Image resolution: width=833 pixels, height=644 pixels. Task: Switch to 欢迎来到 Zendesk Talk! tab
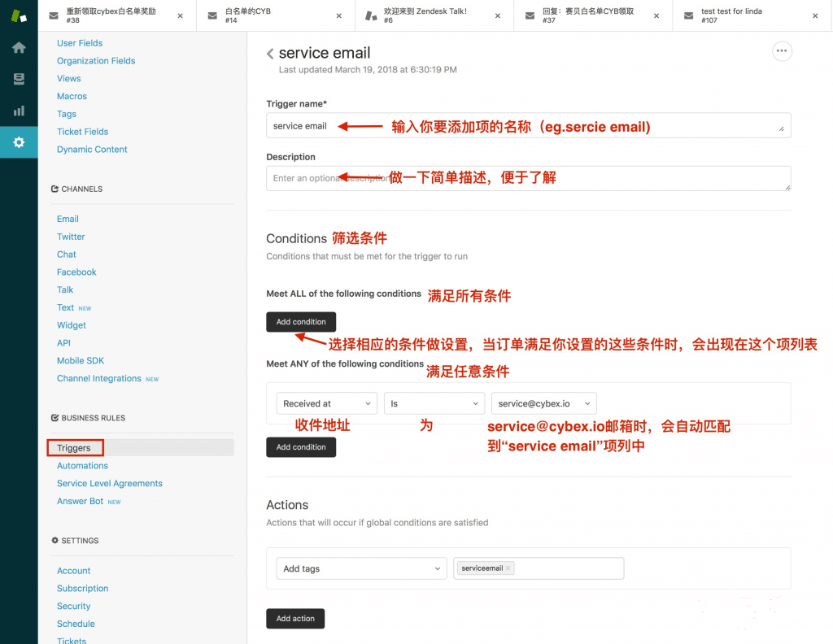[x=434, y=15]
